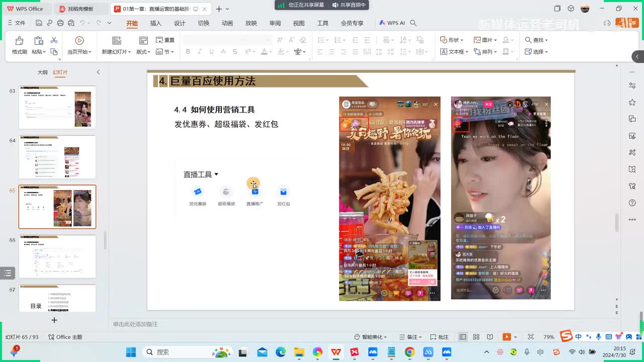Open the New Slide (新建幻灯片) dropdown

point(116,52)
